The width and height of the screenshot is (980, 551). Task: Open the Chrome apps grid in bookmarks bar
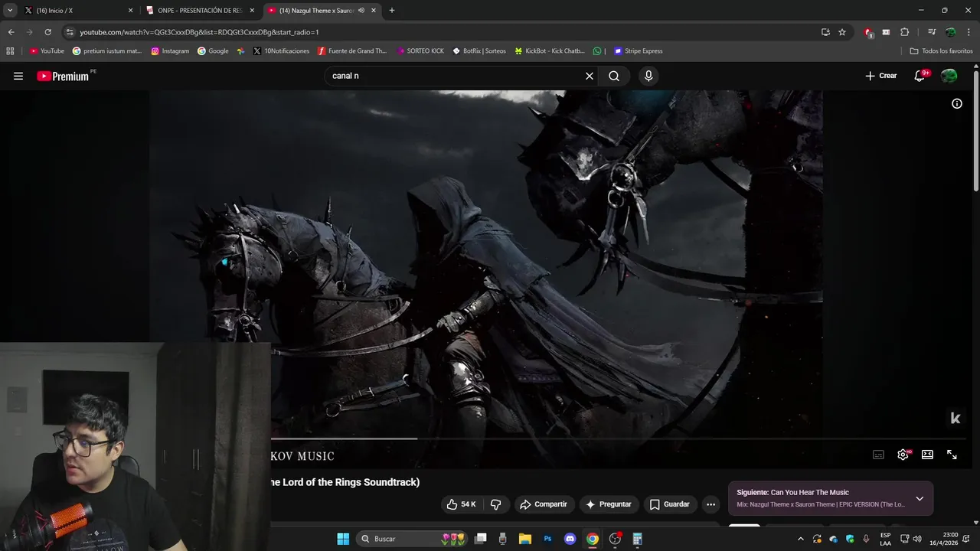pos(10,51)
